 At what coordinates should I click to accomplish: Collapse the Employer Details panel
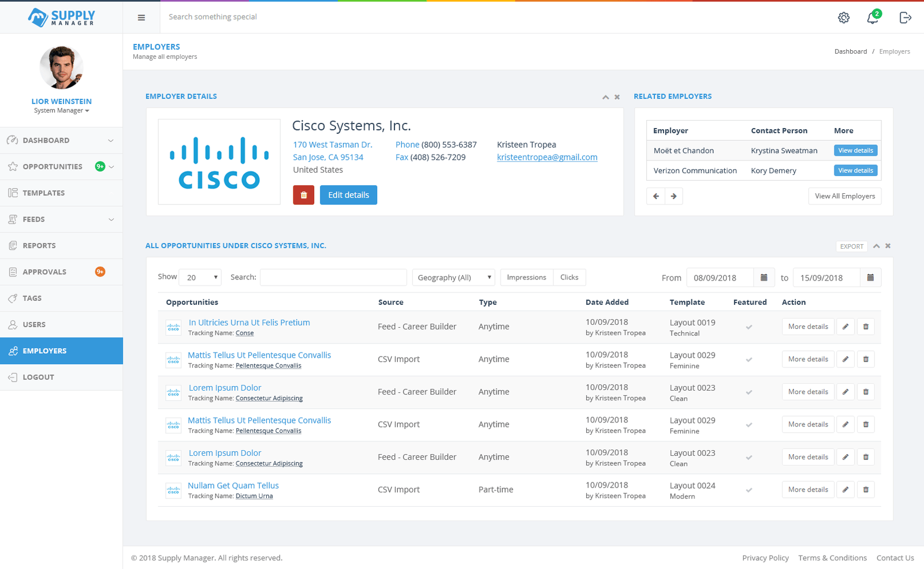tap(605, 97)
